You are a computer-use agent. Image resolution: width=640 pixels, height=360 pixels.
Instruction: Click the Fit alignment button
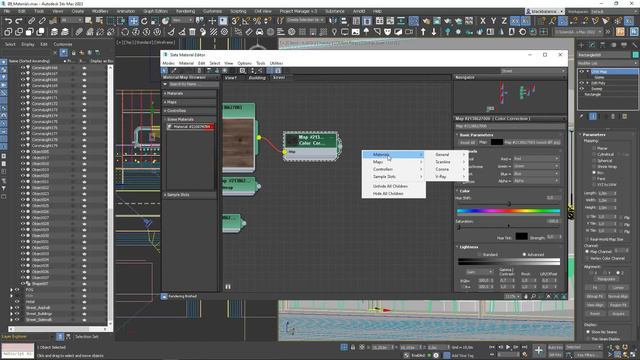tap(595, 287)
